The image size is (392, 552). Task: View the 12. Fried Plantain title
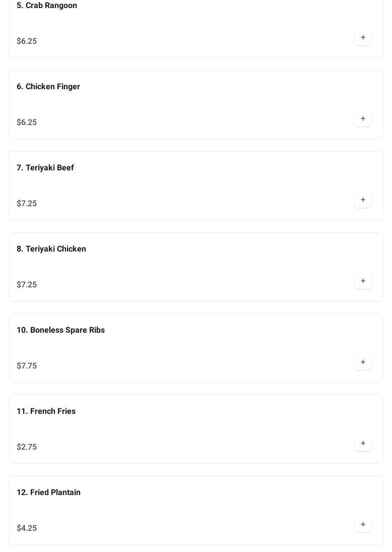tap(48, 493)
